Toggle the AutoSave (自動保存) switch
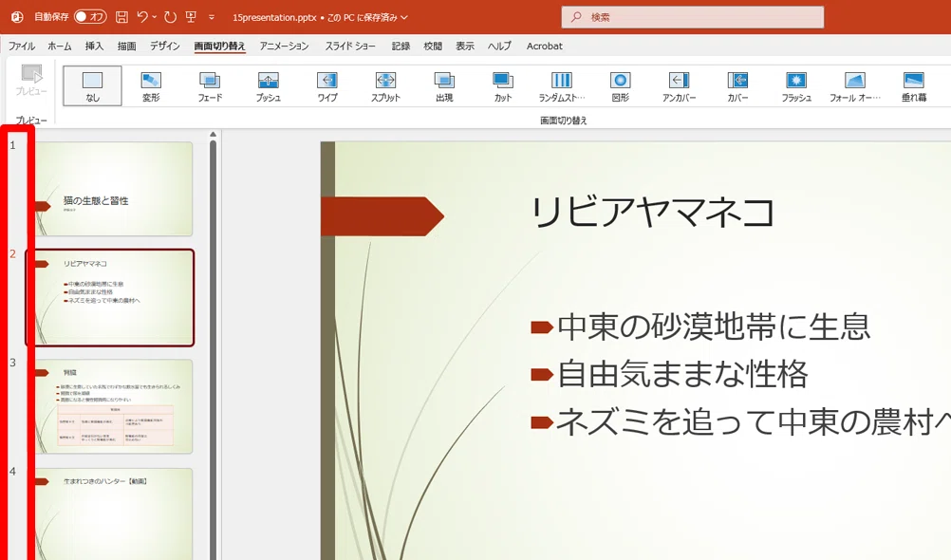 (x=90, y=17)
